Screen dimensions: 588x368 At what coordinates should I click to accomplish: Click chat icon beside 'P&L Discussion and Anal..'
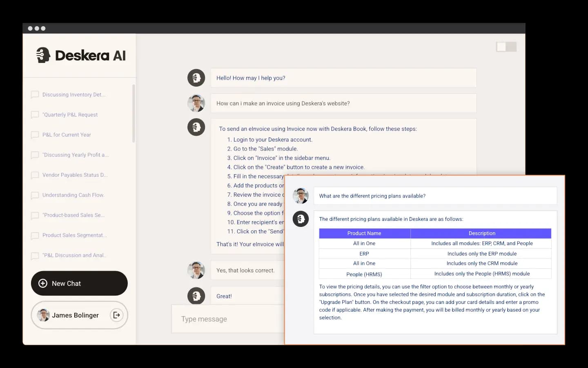click(35, 256)
